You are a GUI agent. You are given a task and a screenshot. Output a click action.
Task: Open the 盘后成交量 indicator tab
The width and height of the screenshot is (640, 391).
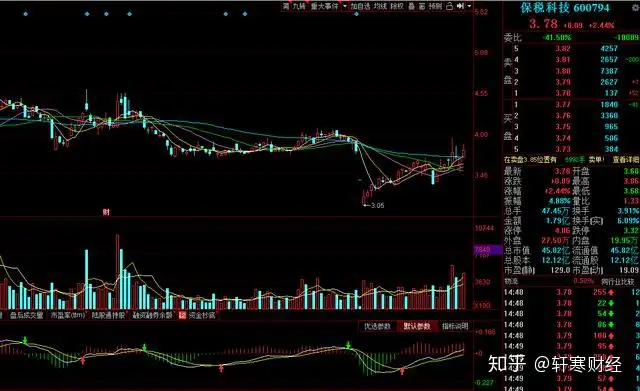[x=27, y=315]
